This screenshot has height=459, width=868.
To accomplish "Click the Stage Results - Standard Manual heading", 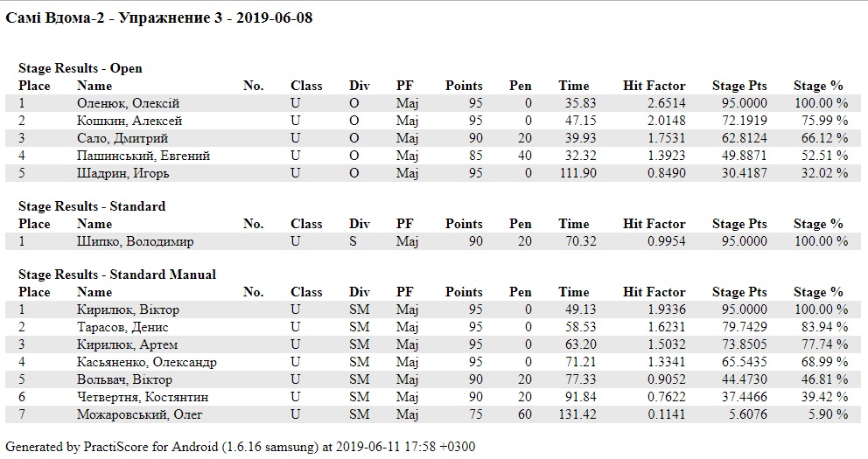I will pos(117,275).
